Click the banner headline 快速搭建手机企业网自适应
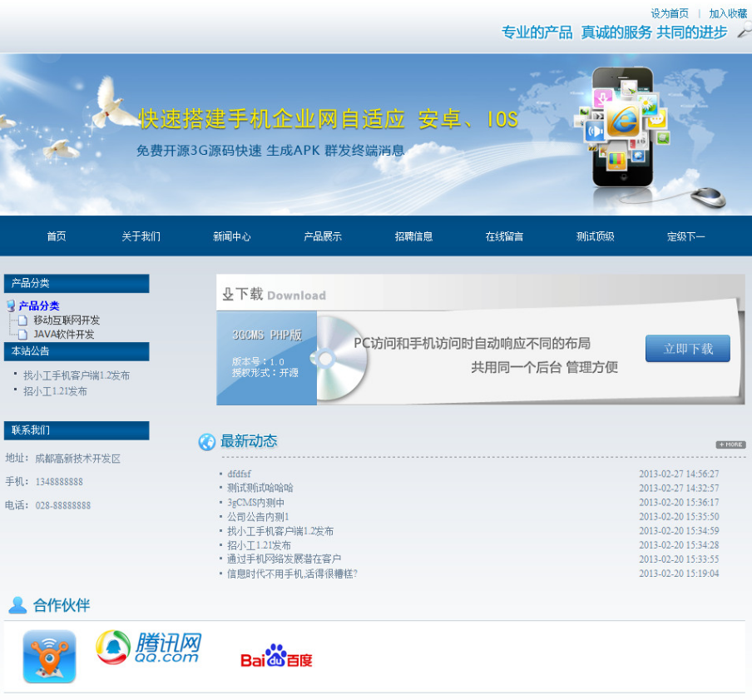Screen dimensions: 752x700 (272, 119)
